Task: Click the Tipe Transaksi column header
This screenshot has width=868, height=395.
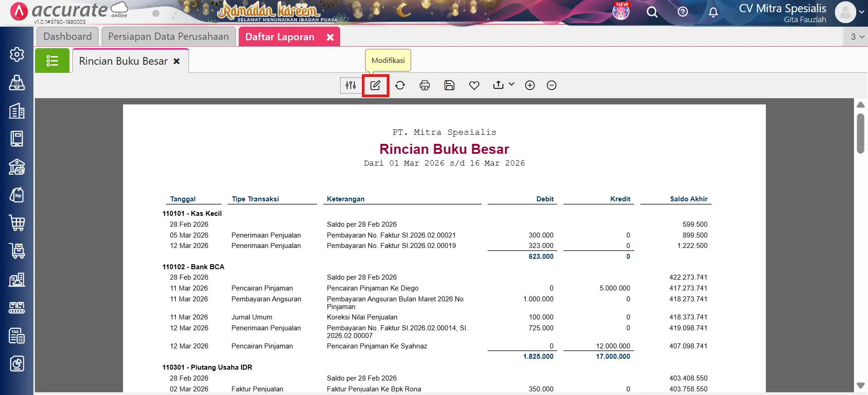Action: (255, 199)
